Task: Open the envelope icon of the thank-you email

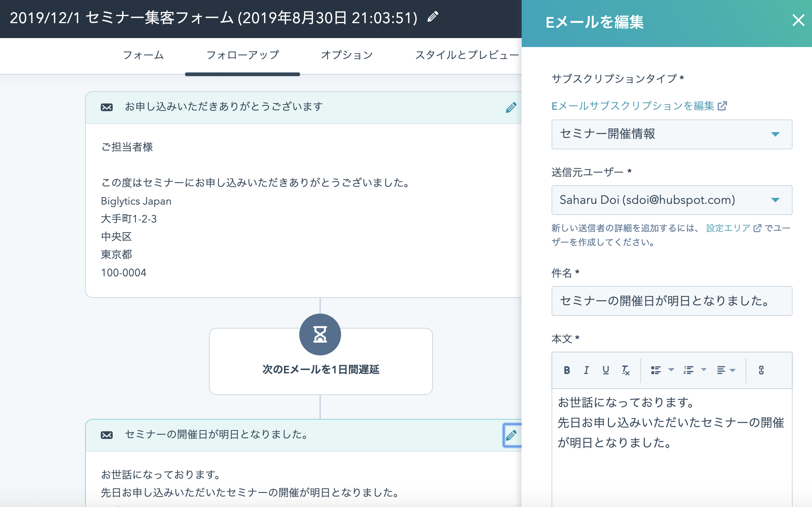Action: tap(107, 108)
